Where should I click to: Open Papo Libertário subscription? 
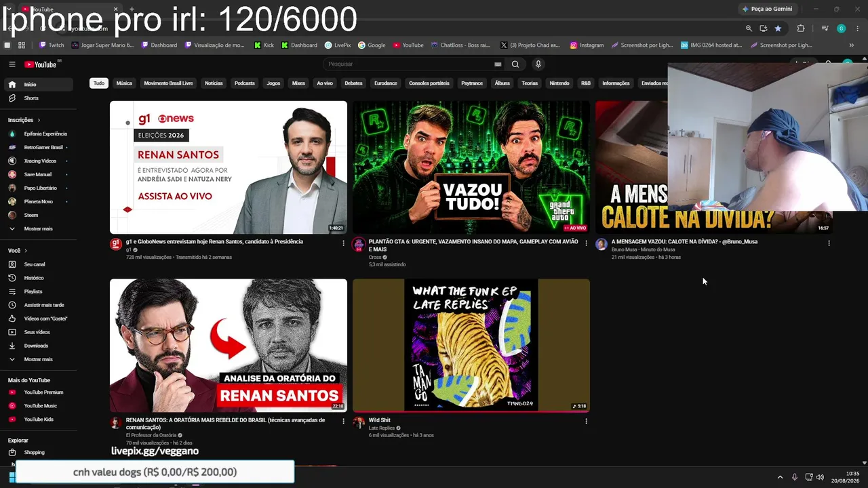(x=38, y=188)
